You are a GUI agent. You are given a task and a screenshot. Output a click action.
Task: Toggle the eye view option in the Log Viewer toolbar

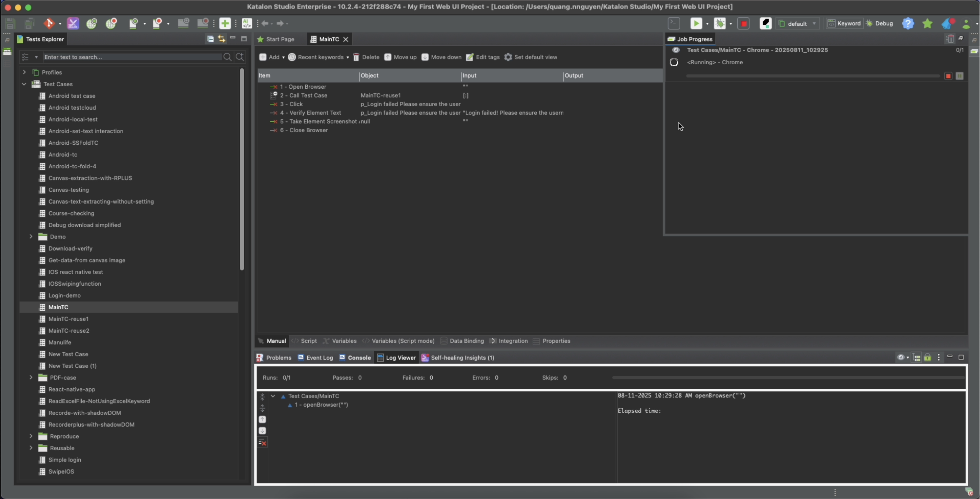point(900,357)
